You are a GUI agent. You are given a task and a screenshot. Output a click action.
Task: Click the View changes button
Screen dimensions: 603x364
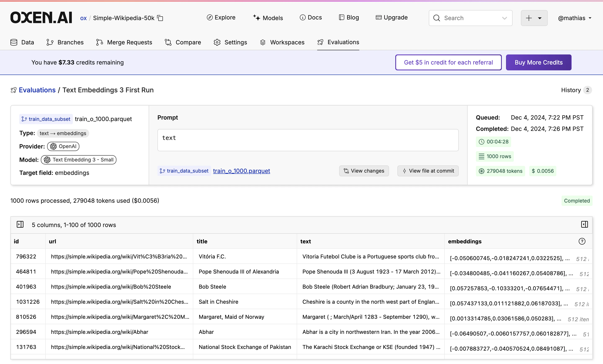364,171
